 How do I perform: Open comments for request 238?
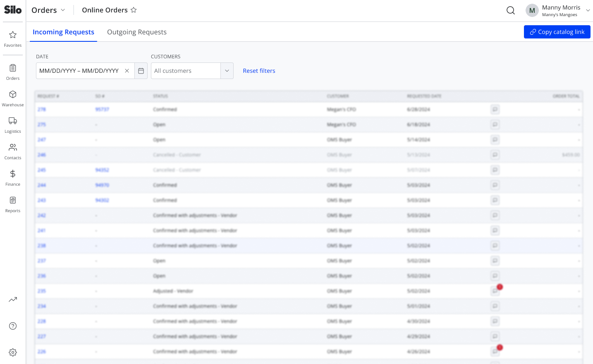(495, 245)
